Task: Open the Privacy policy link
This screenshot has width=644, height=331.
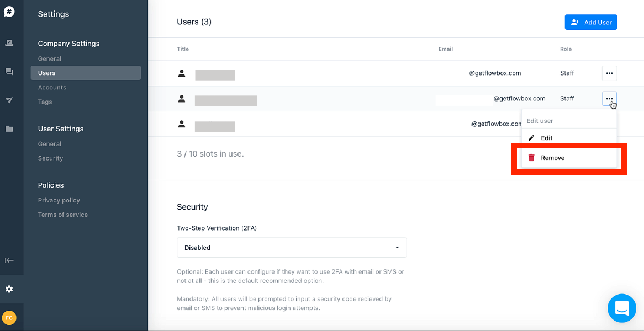Action: [59, 200]
